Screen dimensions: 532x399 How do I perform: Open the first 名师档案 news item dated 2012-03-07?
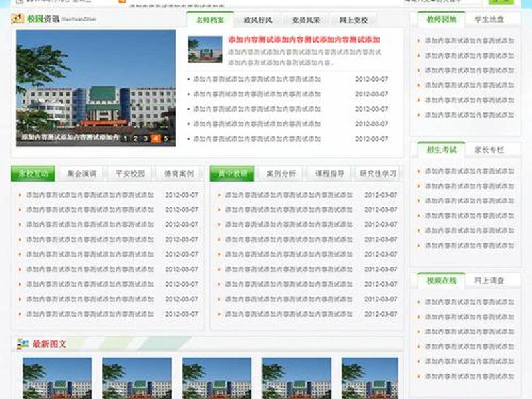point(257,79)
